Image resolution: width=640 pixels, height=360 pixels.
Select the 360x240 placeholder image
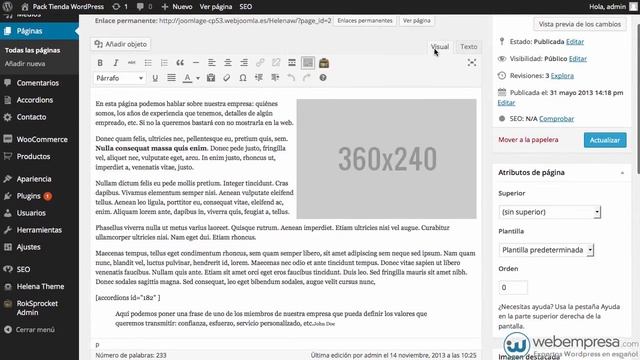[x=387, y=159]
